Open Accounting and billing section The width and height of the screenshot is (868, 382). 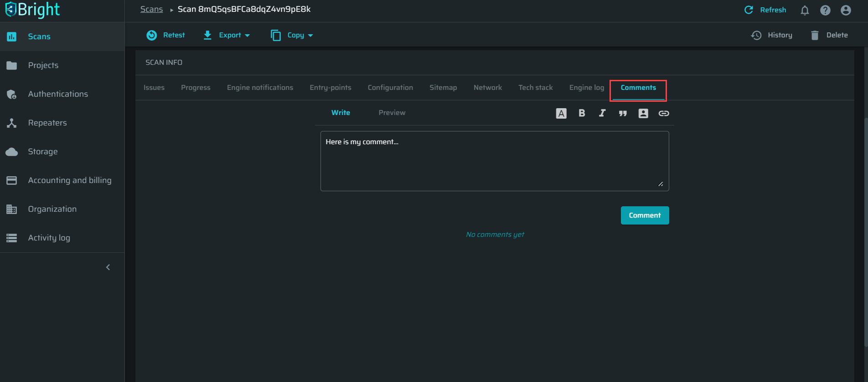[62, 180]
